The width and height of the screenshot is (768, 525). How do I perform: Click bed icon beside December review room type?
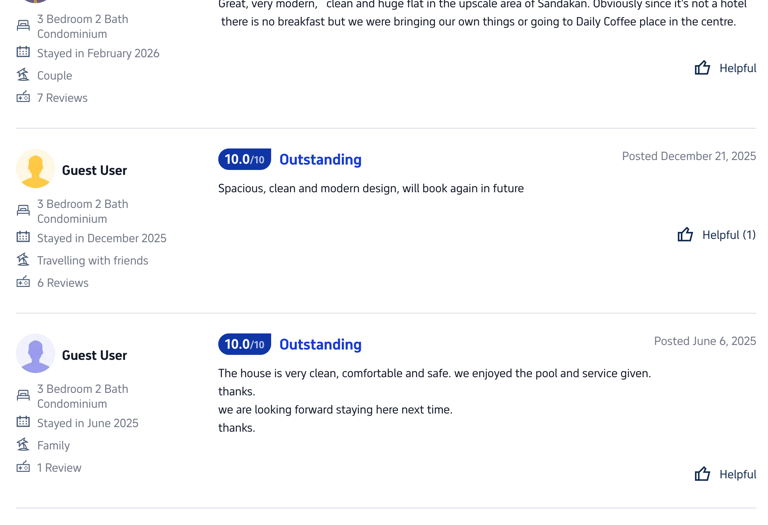[23, 210]
